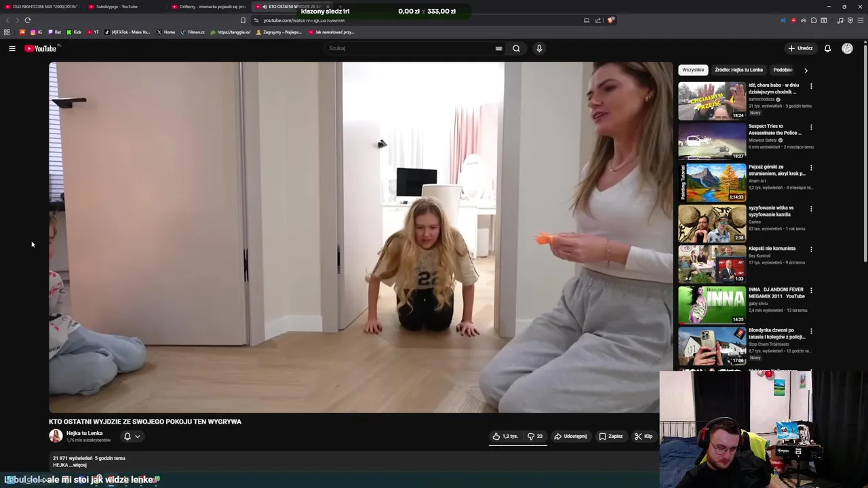This screenshot has width=868, height=488.
Task: Open the Filman.cc bookmark
Action: 193,32
